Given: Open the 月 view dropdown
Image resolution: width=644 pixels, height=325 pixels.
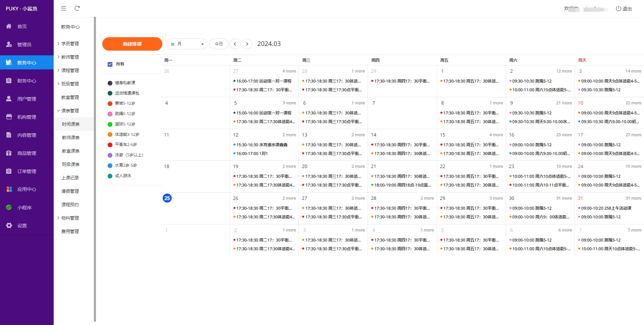Looking at the screenshot, I should [187, 44].
